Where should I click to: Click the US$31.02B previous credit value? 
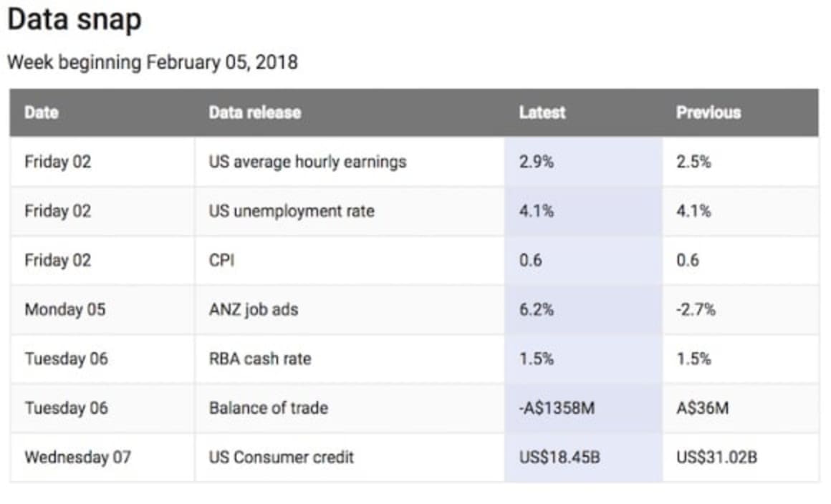(x=717, y=457)
